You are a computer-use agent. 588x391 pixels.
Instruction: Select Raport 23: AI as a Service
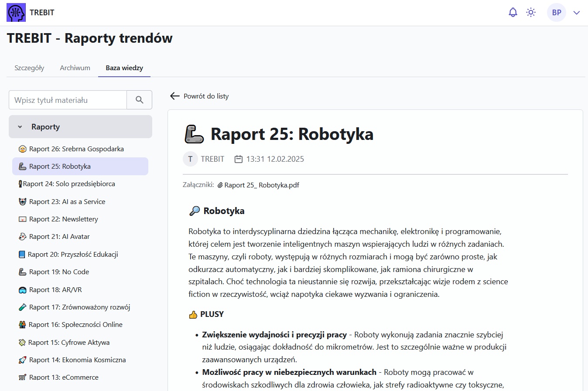pos(67,202)
